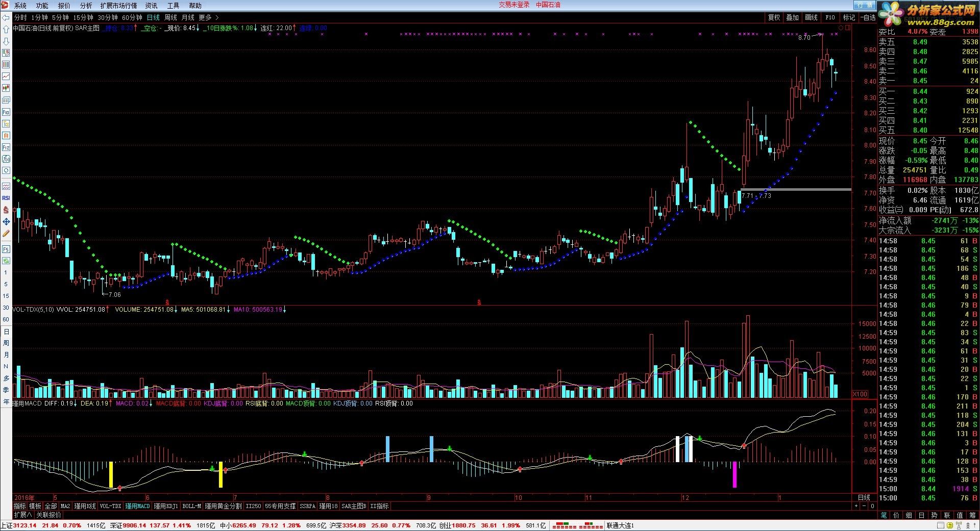
Task: Switch chart period to 60分钟
Action: point(132,17)
